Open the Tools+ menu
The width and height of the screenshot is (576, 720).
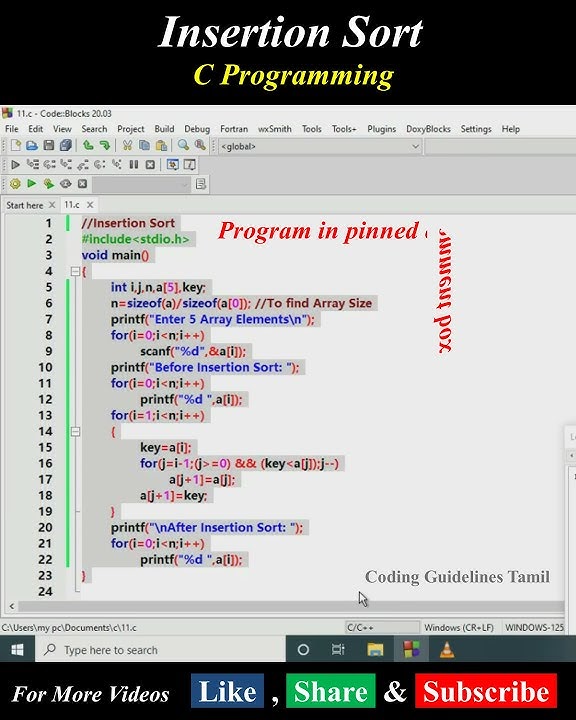pyautogui.click(x=344, y=129)
